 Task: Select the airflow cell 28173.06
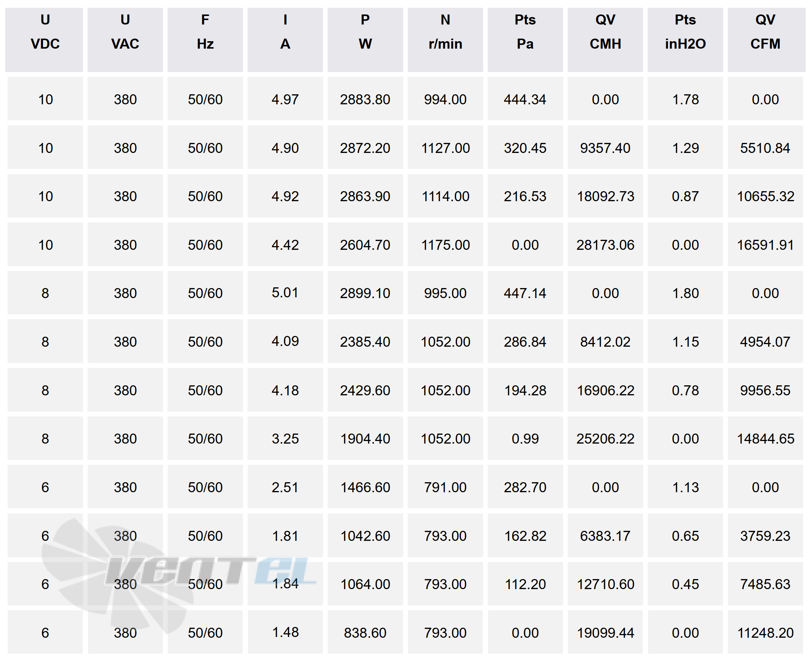coord(605,245)
